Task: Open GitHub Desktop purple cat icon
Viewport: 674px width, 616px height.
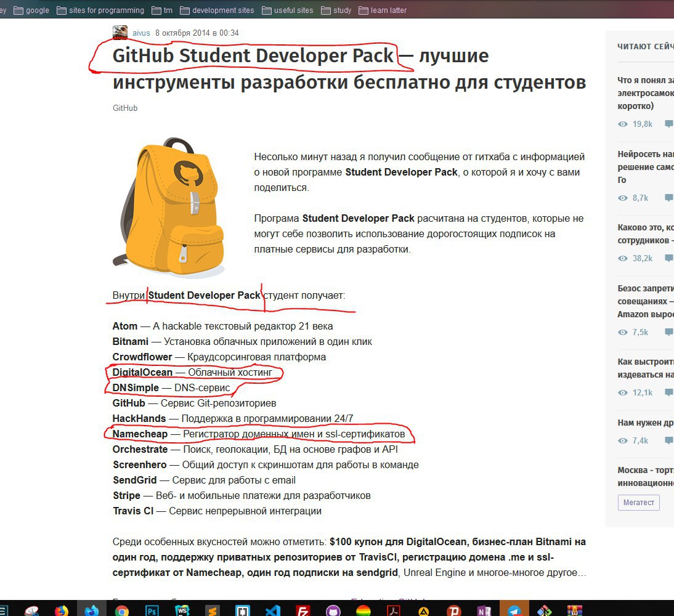Action: coord(333,610)
